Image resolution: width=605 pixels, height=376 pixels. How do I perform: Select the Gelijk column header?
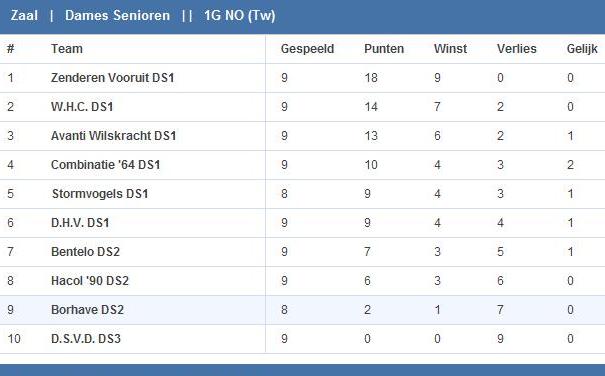click(x=582, y=49)
